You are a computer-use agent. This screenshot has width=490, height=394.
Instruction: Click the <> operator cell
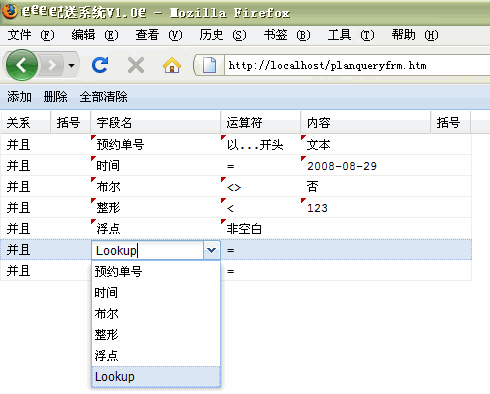[261, 187]
